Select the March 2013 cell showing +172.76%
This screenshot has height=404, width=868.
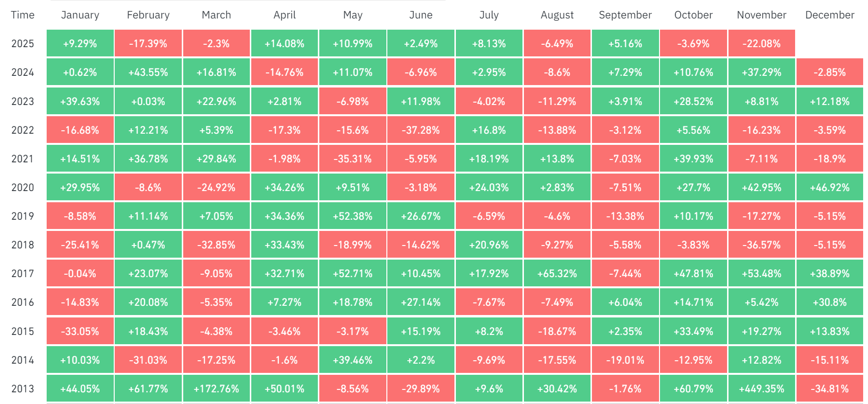(216, 389)
